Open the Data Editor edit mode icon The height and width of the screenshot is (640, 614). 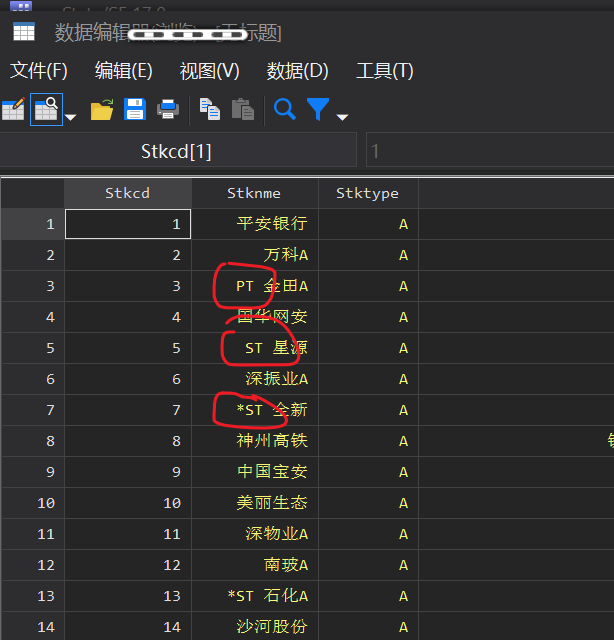pos(13,109)
